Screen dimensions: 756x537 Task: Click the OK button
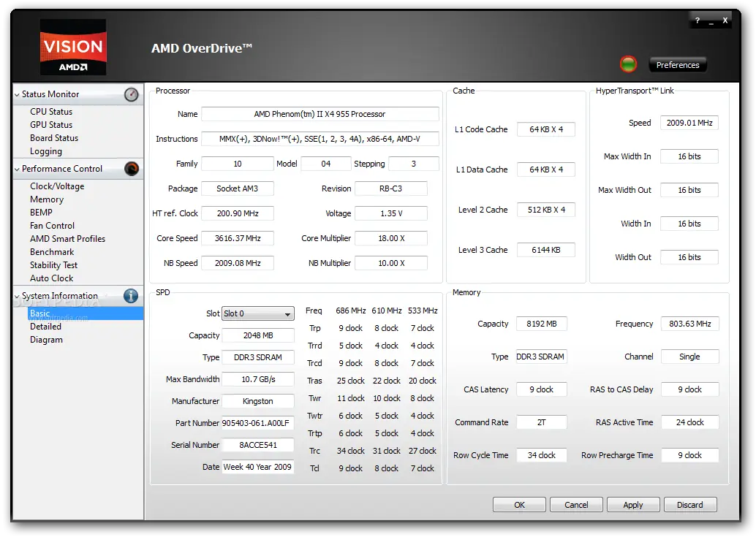[519, 505]
